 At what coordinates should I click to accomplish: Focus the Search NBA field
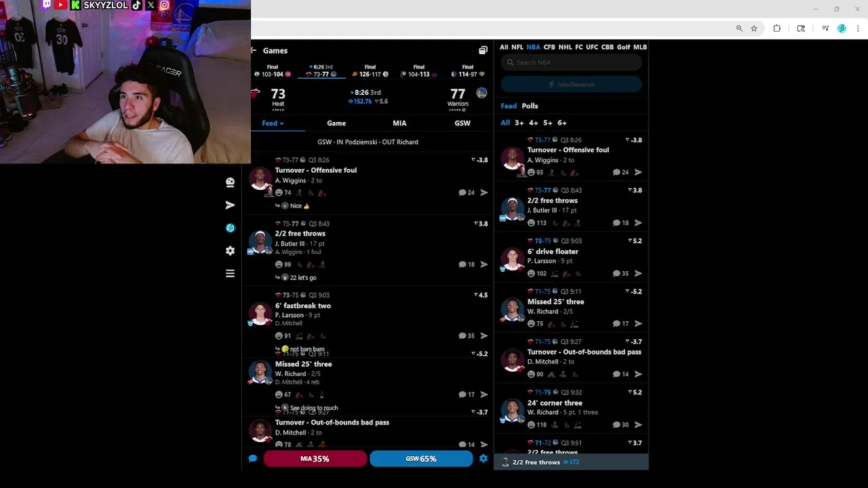tap(571, 62)
